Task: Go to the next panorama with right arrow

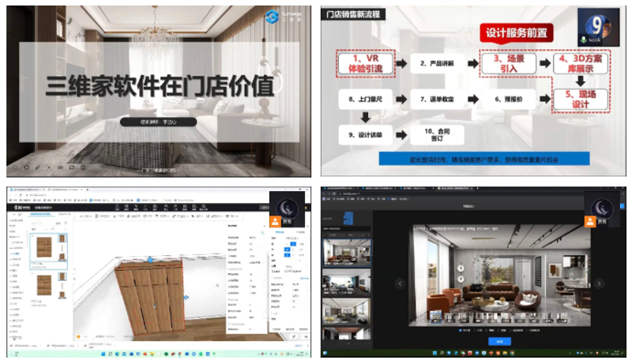Action: pyautogui.click(x=599, y=283)
